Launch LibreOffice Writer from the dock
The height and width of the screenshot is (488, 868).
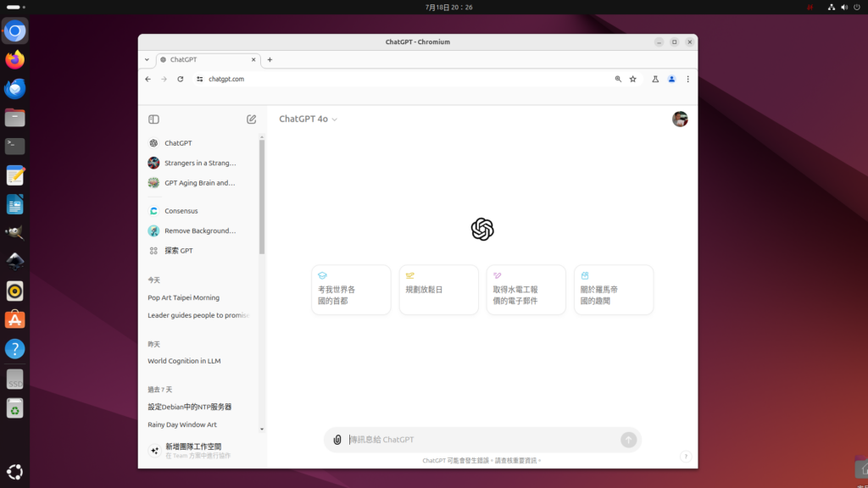click(x=15, y=204)
